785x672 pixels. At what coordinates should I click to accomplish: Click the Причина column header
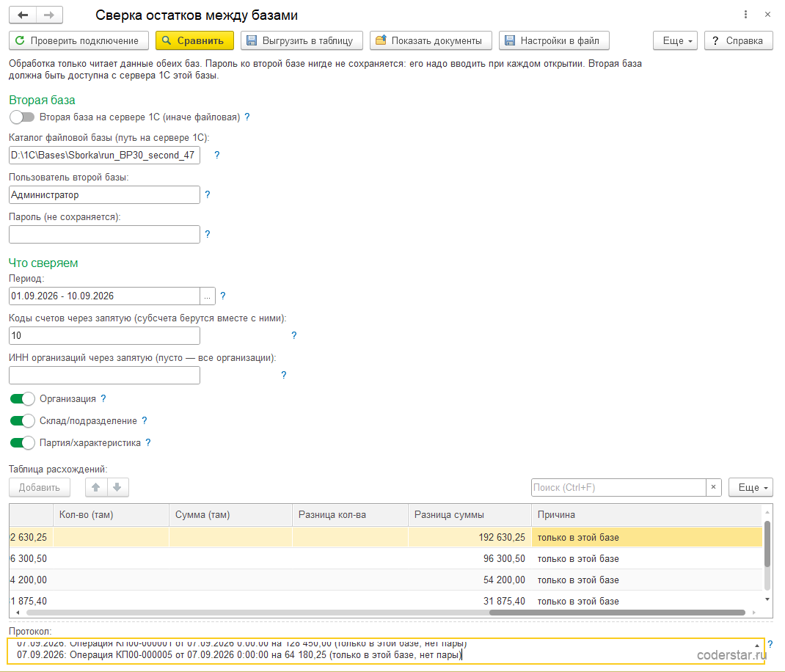tap(646, 515)
